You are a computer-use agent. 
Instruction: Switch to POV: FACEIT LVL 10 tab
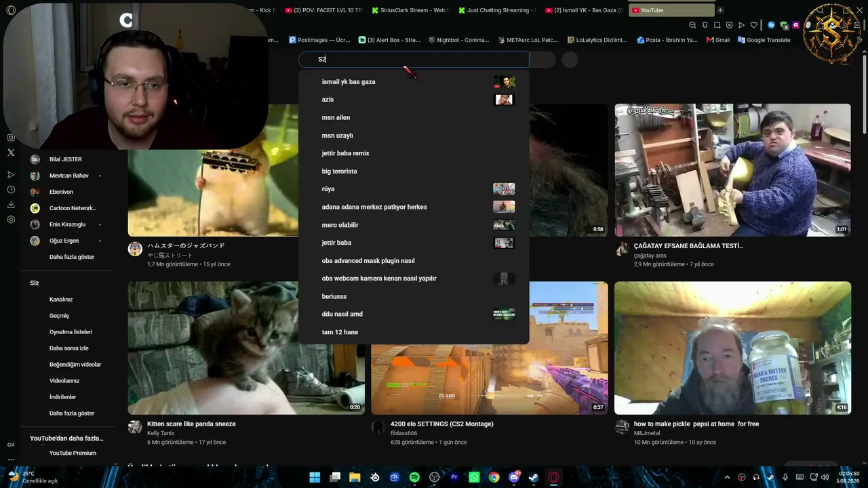pos(324,10)
